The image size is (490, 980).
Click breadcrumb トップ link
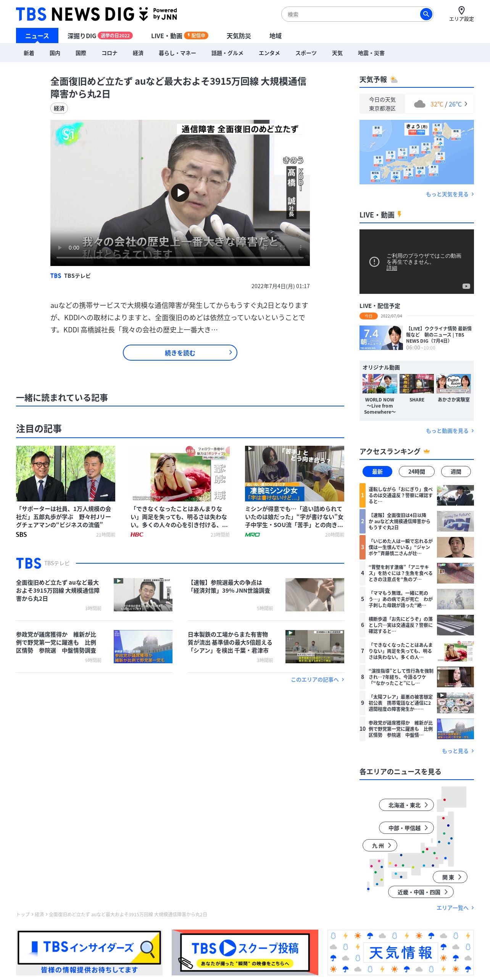(x=23, y=914)
